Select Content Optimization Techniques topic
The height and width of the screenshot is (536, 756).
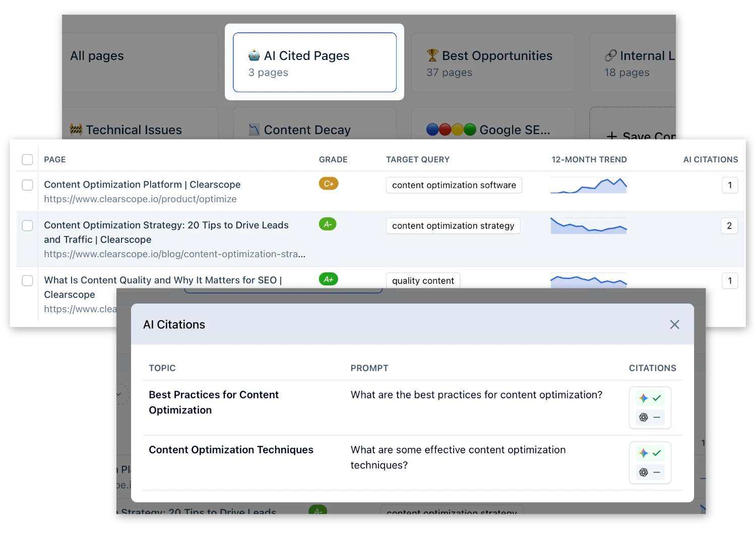coord(231,449)
